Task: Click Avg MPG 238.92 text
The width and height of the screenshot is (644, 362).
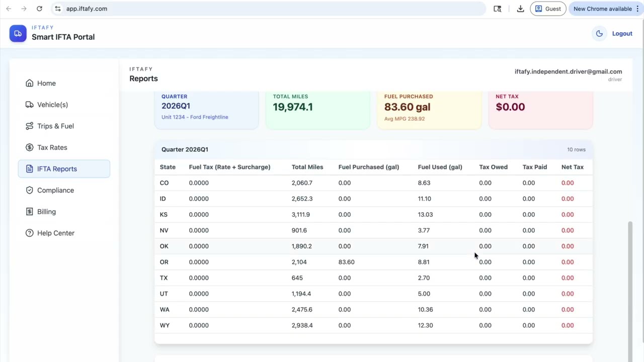Action: [x=405, y=119]
